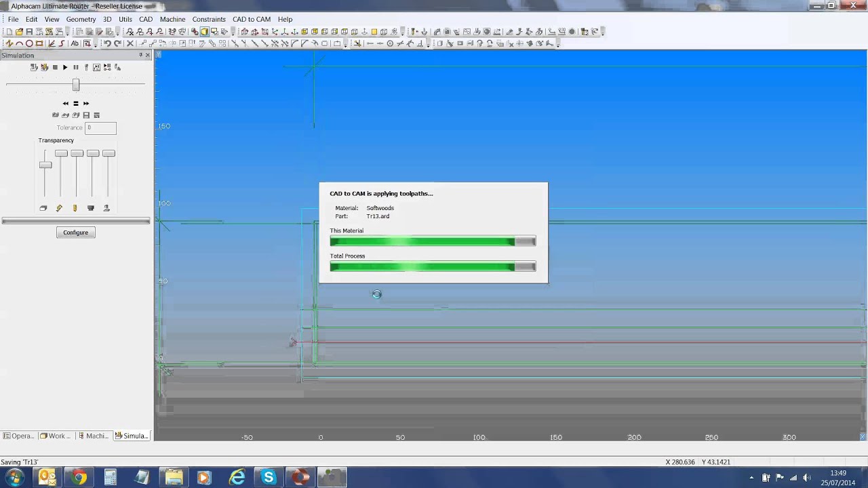Click the machine icon under the Transparency sliders
Screen dimensions: 868x488
[106, 208]
